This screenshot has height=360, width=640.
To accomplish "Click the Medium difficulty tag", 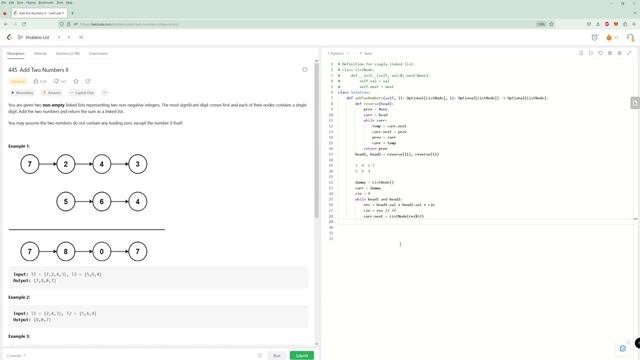I will 18,82.
